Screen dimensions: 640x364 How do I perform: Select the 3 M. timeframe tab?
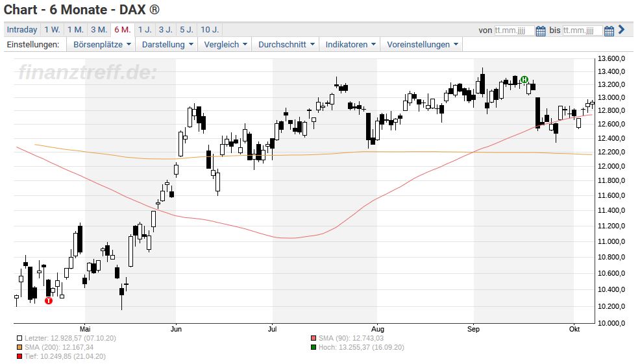click(x=99, y=30)
